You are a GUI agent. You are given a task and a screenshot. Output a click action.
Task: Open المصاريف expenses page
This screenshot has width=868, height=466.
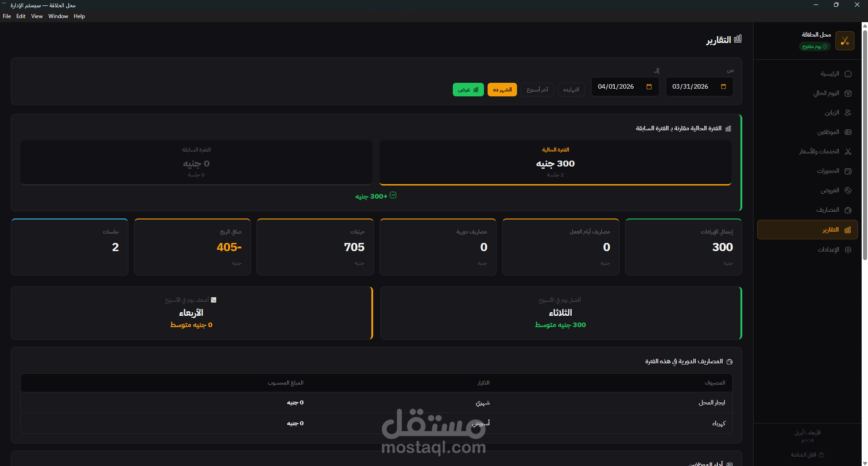[807, 210]
